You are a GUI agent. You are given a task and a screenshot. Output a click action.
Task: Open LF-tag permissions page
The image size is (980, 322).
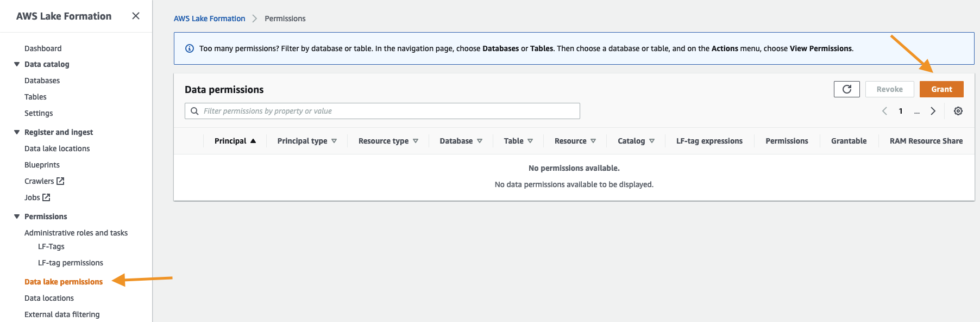71,263
